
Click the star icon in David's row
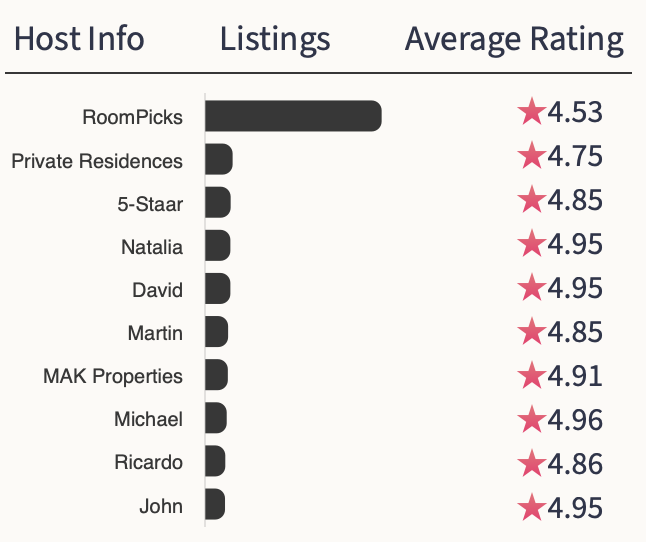point(531,288)
